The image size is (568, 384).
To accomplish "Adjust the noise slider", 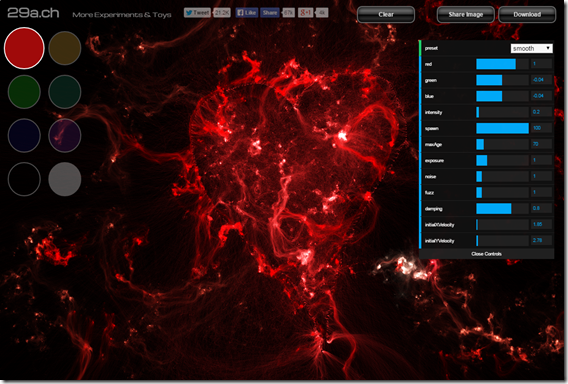I will pos(502,176).
